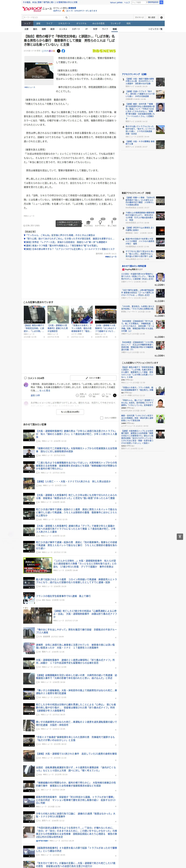Select the 速報 tab

pos(38,23)
